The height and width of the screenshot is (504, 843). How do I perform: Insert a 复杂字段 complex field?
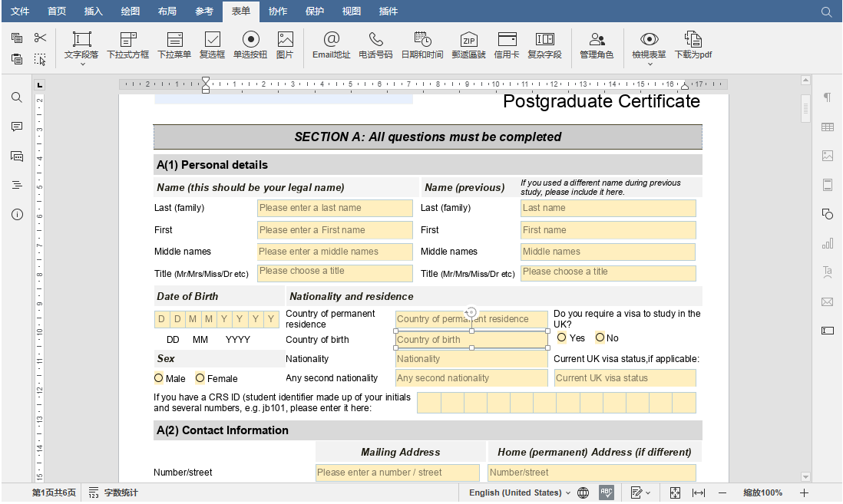tap(544, 44)
